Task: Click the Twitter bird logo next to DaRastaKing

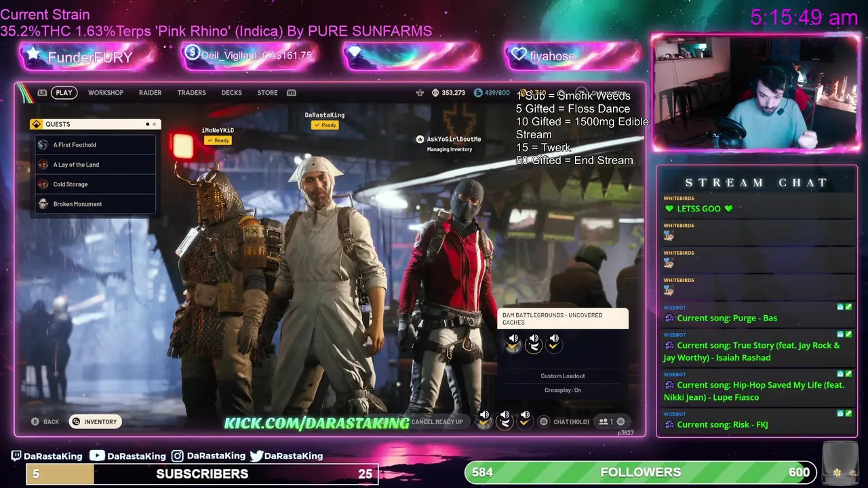Action: tap(256, 456)
